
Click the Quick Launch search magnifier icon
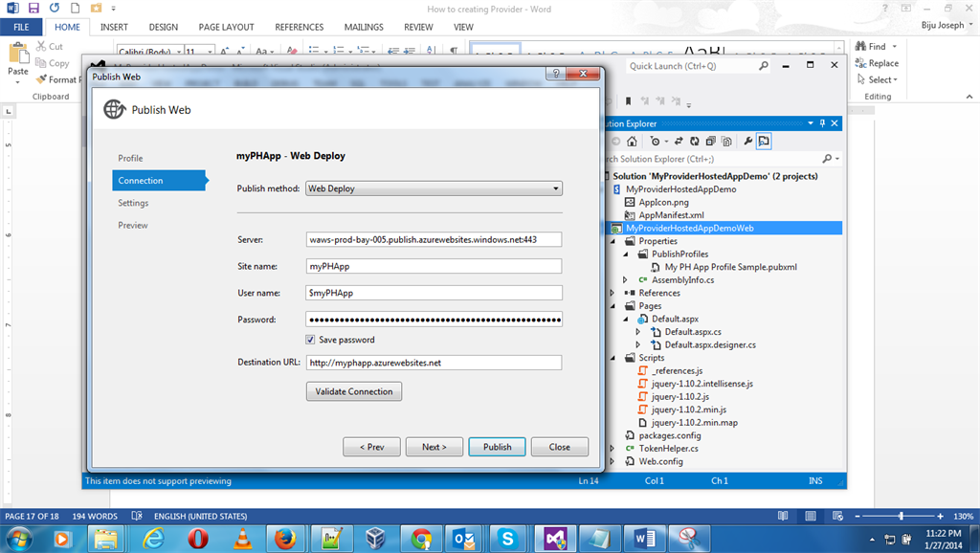point(763,66)
